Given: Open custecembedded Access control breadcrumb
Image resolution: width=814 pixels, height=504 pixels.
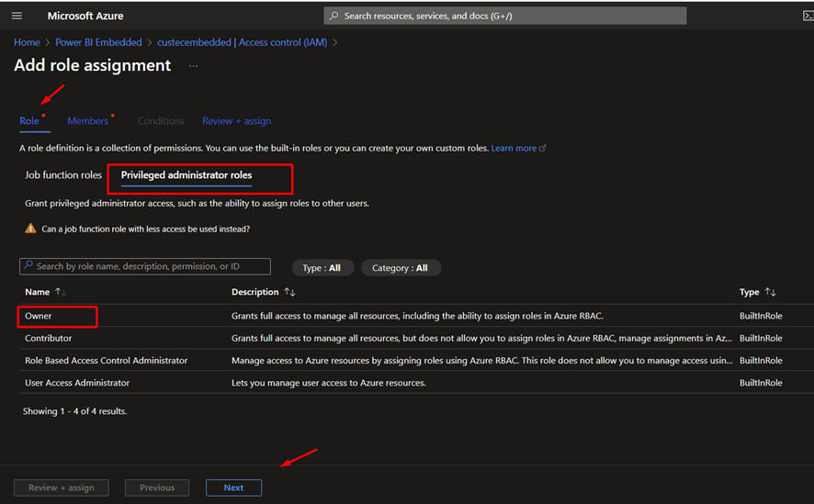Looking at the screenshot, I should (x=243, y=42).
